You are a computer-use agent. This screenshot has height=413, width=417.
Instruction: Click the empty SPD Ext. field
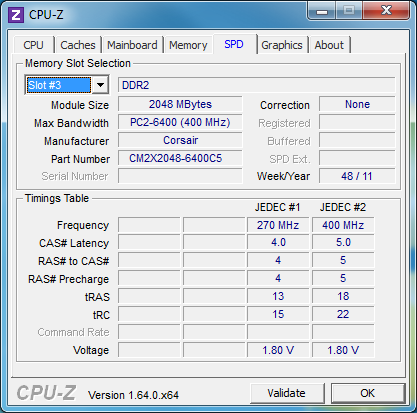point(357,158)
